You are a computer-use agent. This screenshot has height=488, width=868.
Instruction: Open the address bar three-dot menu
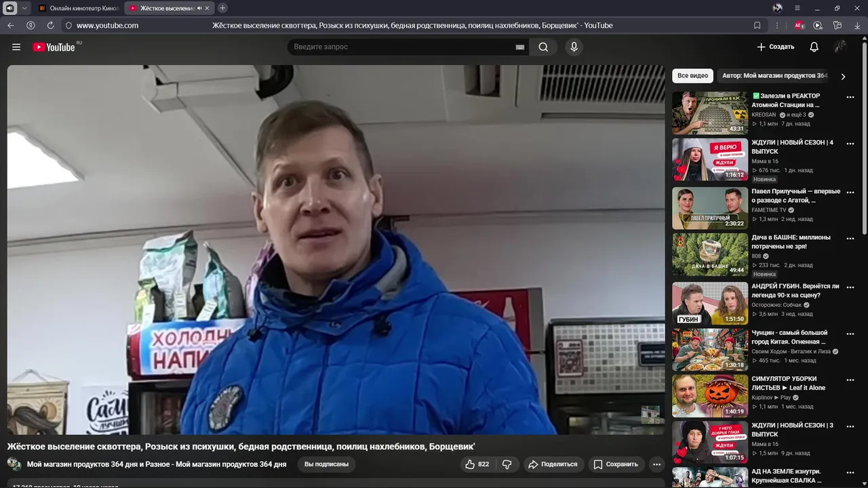click(777, 25)
